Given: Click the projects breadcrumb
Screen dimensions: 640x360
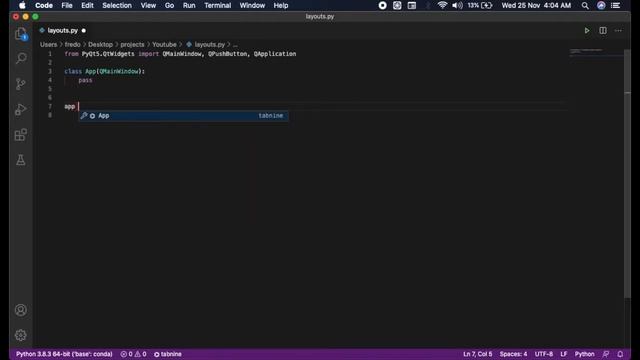Looking at the screenshot, I should [132, 44].
